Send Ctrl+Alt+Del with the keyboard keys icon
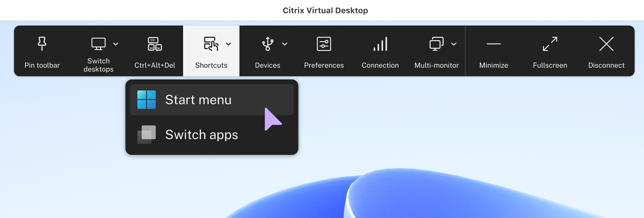Screen dimensions: 644x218 pos(155,44)
